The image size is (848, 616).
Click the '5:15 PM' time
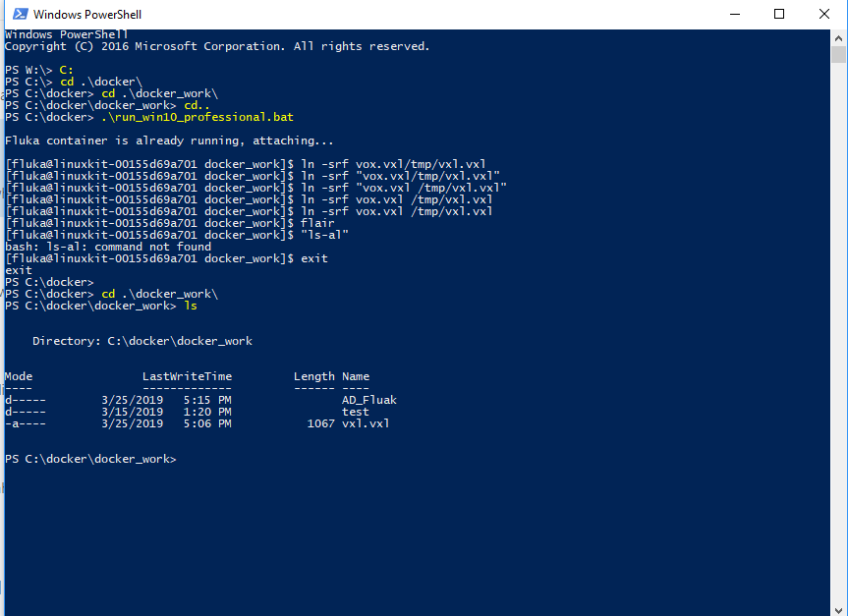tap(207, 400)
